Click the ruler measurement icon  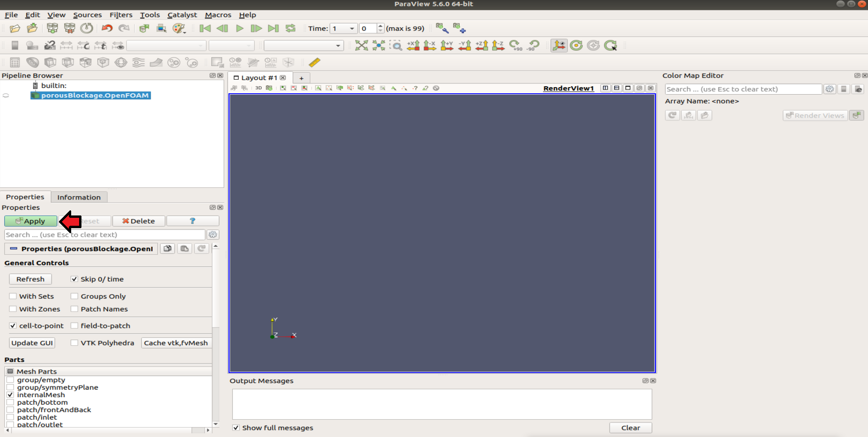(315, 62)
